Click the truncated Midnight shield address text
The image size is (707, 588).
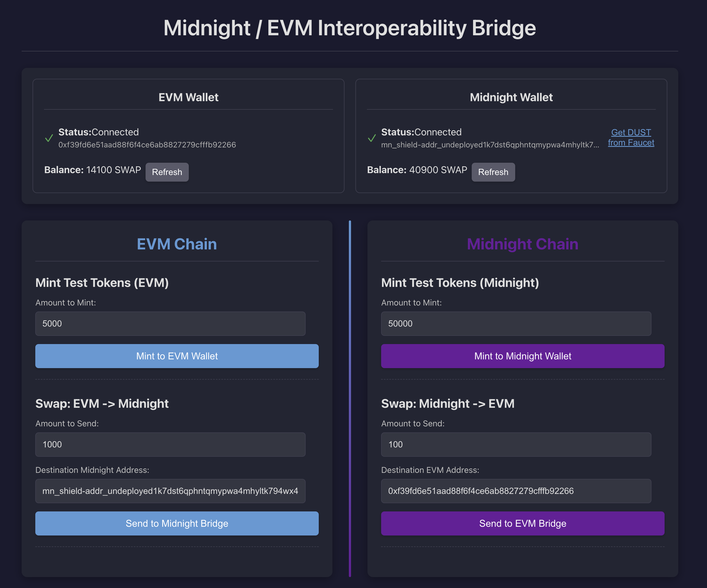tap(490, 145)
